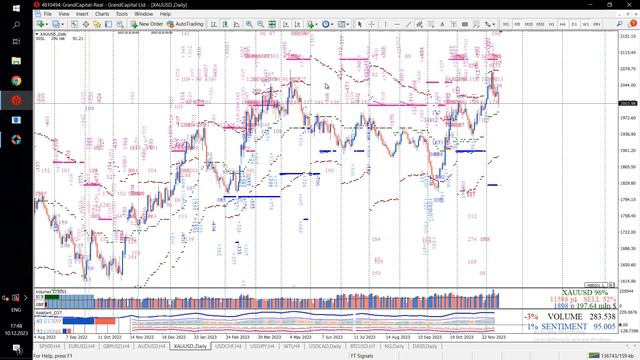Click the search magnifier icon

(x=620, y=24)
